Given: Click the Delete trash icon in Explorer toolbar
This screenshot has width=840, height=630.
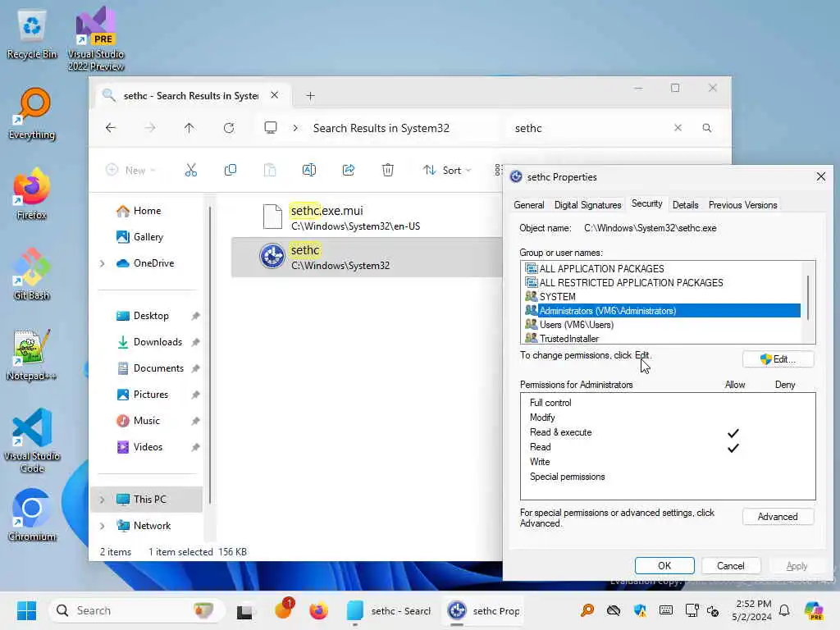Looking at the screenshot, I should click(388, 171).
